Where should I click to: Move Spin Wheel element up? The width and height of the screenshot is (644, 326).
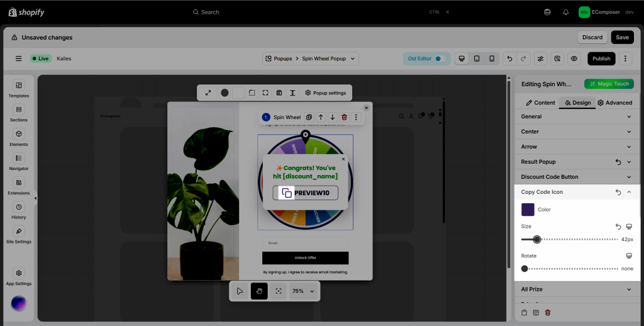[321, 117]
